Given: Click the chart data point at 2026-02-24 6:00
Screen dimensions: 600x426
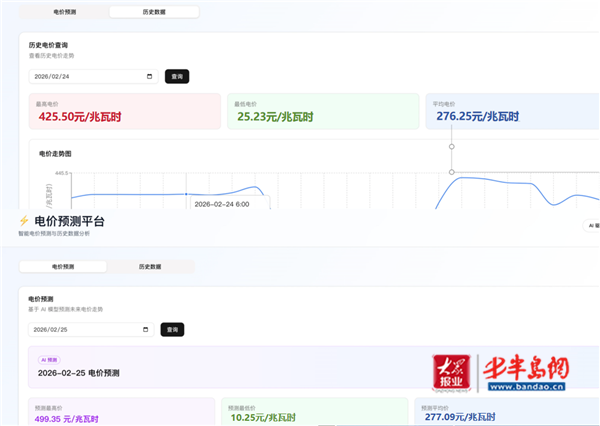Looking at the screenshot, I should click(186, 193).
